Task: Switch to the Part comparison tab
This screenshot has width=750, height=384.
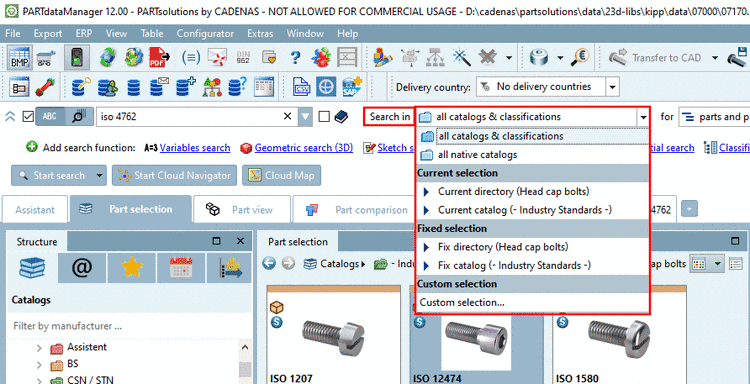Action: (353, 209)
